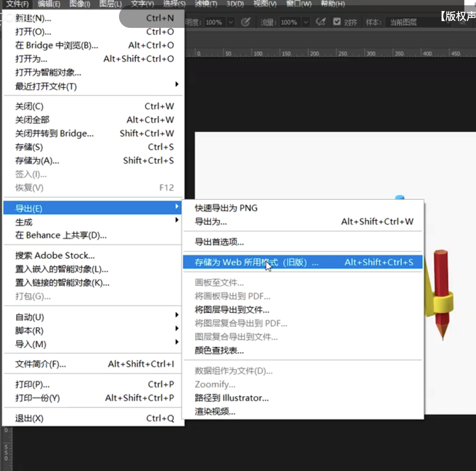Image resolution: width=476 pixels, height=471 pixels.
Task: Open 文件简介(F)... dialog
Action: (x=92, y=364)
